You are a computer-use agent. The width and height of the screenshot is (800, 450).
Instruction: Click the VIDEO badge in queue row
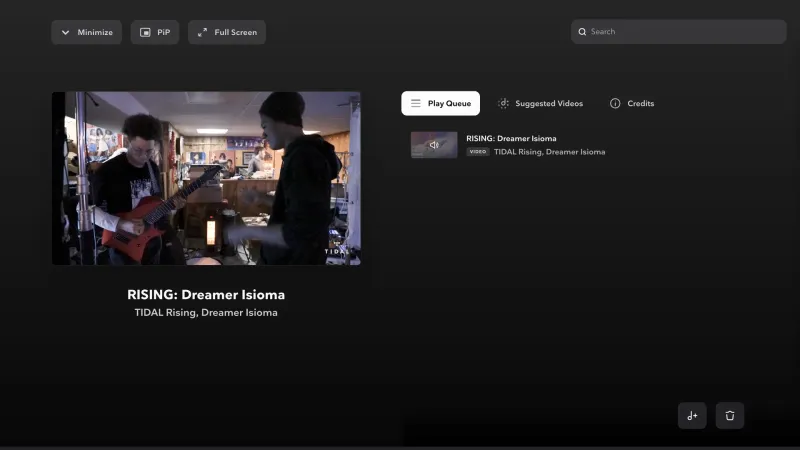pyautogui.click(x=478, y=152)
